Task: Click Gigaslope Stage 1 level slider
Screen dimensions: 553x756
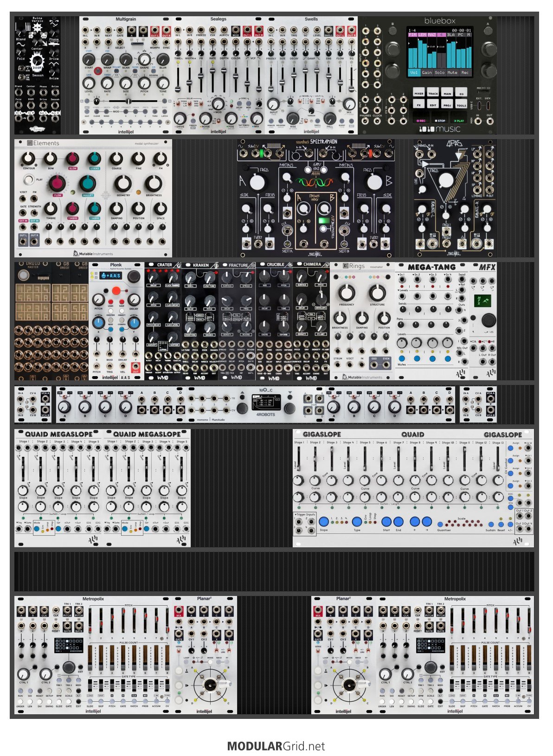Action: (299, 458)
